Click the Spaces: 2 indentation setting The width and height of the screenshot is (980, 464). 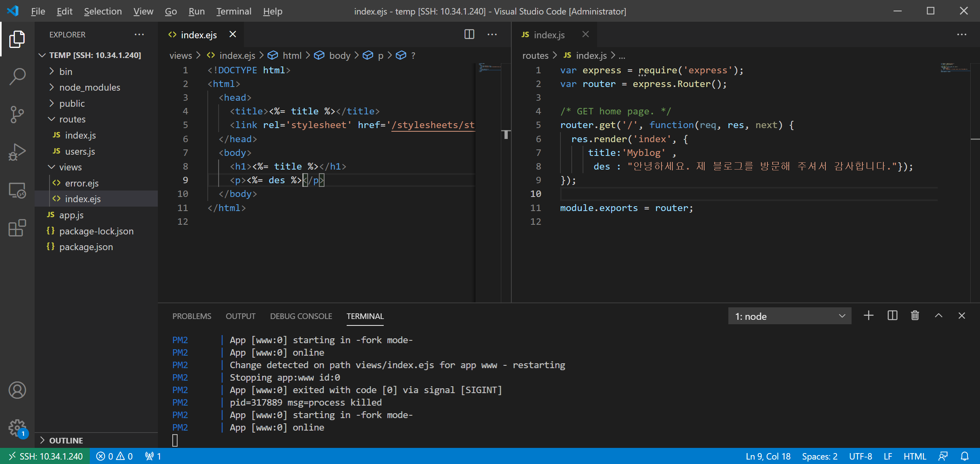(x=819, y=456)
